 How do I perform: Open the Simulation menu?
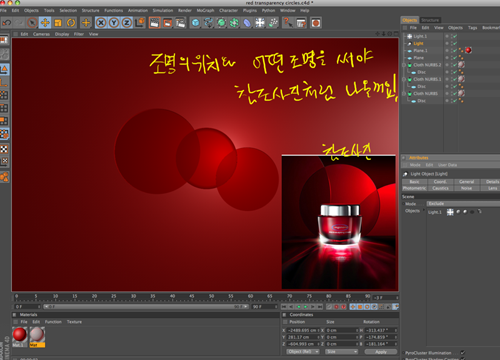click(x=163, y=10)
